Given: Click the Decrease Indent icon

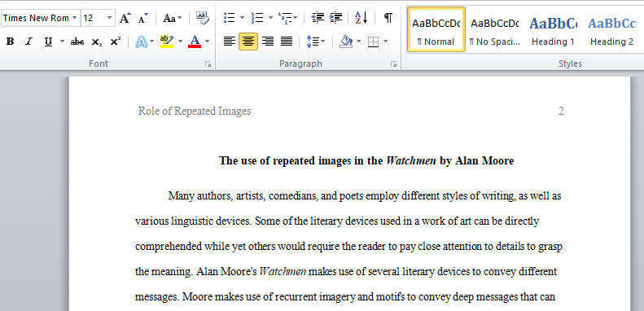Looking at the screenshot, I should (x=318, y=18).
